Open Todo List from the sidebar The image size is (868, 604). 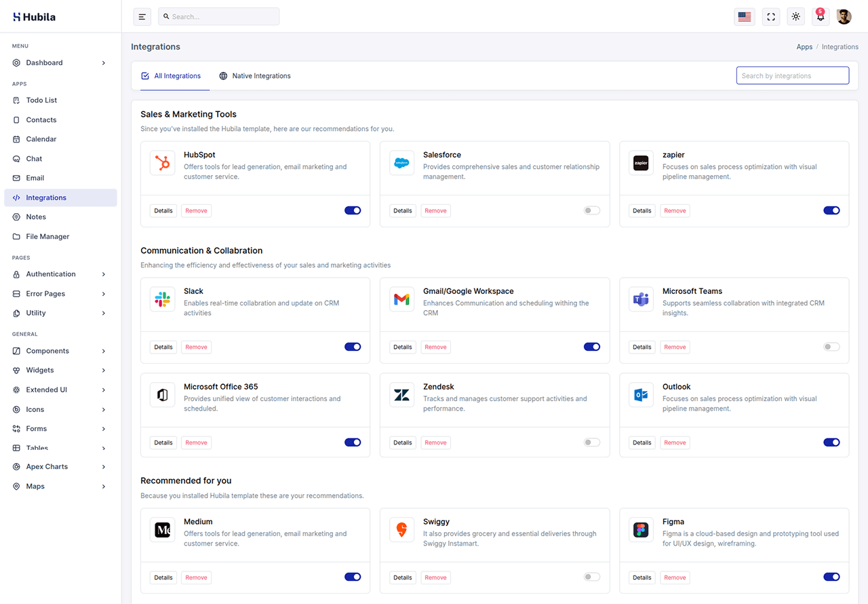point(60,100)
